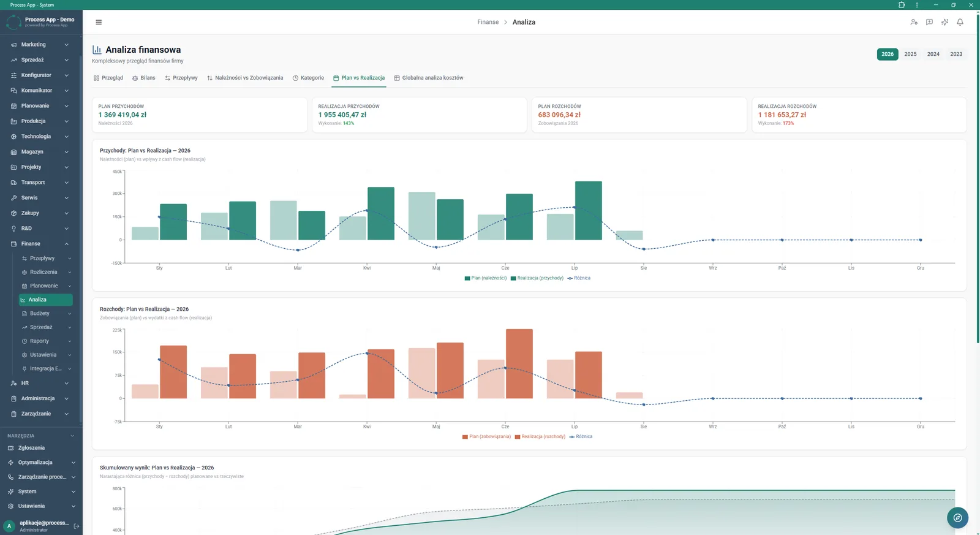Click the Serwis wrench icon

pos(13,198)
